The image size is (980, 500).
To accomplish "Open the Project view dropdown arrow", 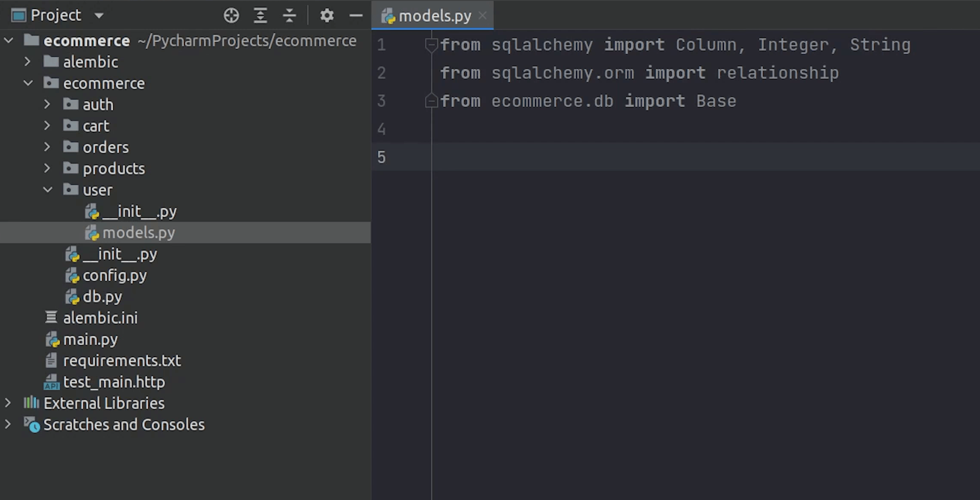I will pos(99,16).
